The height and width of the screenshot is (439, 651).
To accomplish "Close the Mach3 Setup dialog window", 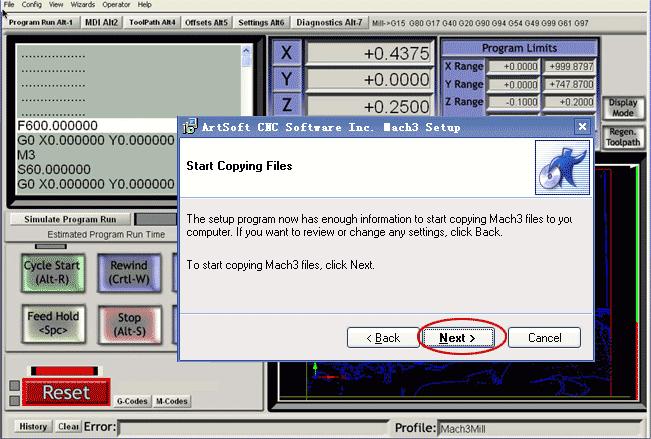I will pos(582,127).
